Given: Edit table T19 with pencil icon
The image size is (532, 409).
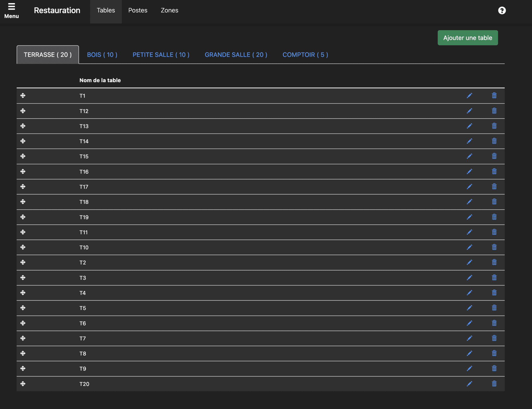Looking at the screenshot, I should pyautogui.click(x=469, y=217).
